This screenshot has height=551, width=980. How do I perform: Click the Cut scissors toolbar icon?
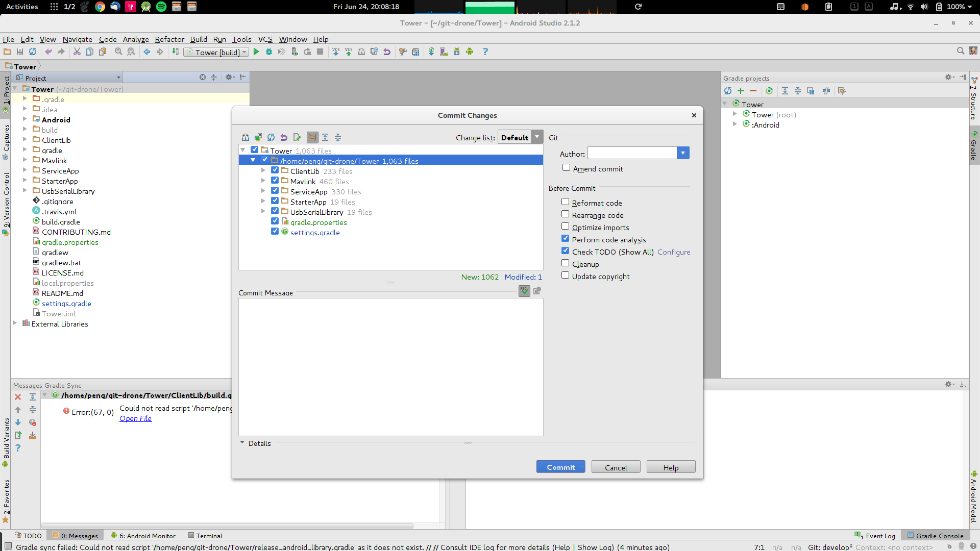tap(77, 52)
